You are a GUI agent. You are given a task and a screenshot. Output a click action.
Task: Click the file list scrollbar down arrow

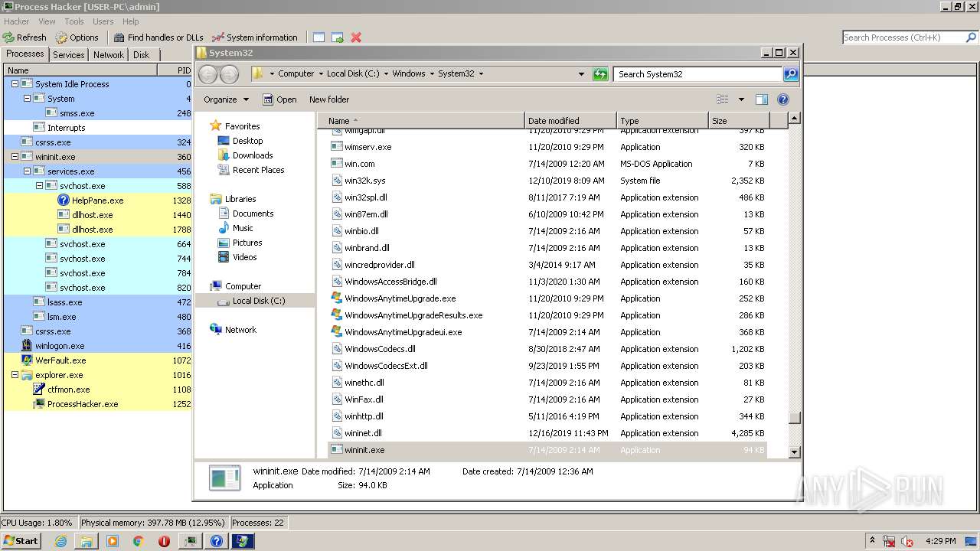click(x=794, y=452)
